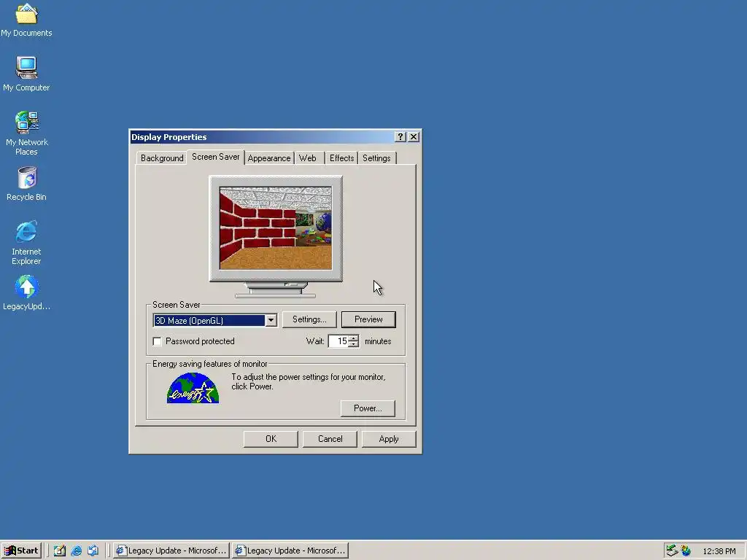The width and height of the screenshot is (747, 560).
Task: Click the 12:38 PM taskbar clock
Action: click(719, 551)
